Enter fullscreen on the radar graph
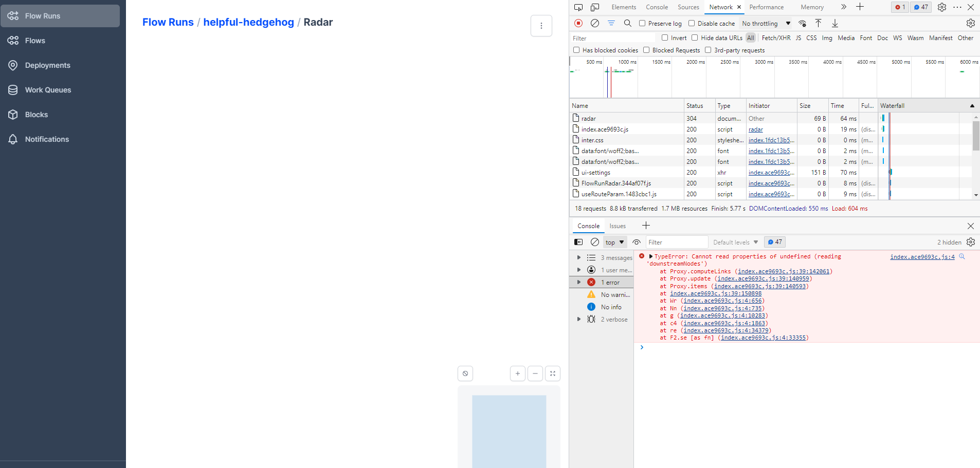This screenshot has height=468, width=980. tap(553, 373)
